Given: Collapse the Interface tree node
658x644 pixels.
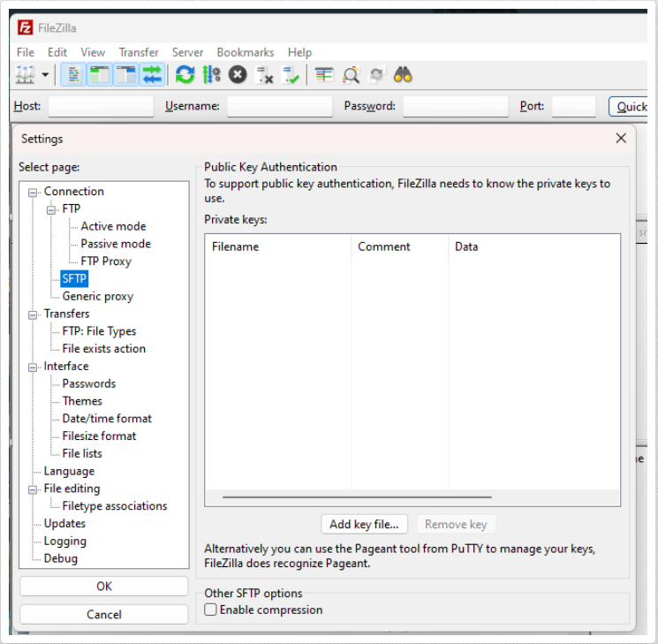Looking at the screenshot, I should [x=34, y=367].
